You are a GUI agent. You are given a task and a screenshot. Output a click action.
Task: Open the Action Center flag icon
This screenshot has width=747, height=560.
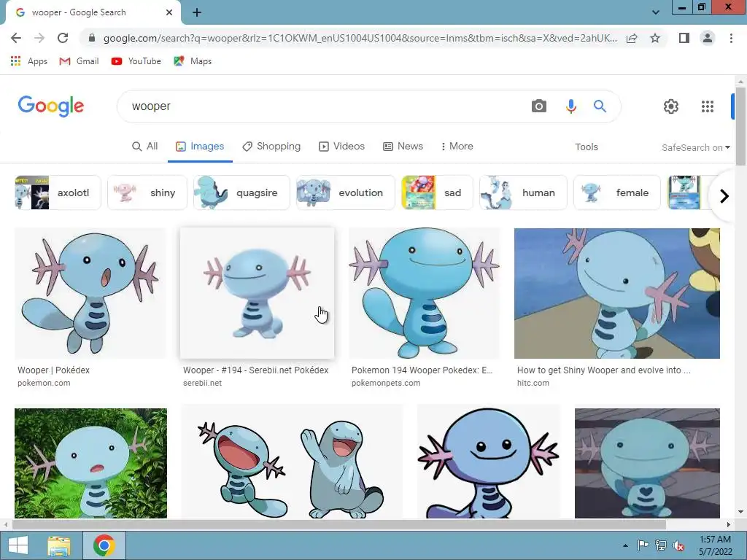643,545
